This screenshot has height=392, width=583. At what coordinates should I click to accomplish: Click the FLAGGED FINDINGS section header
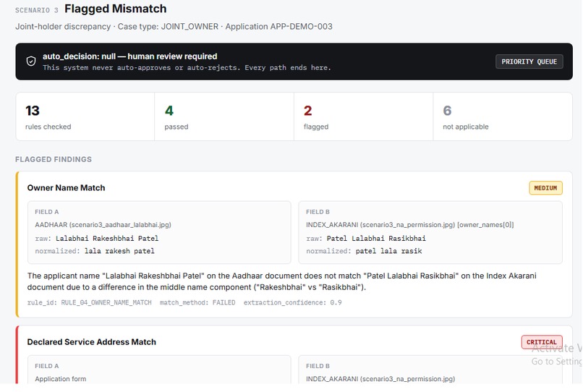click(x=54, y=160)
